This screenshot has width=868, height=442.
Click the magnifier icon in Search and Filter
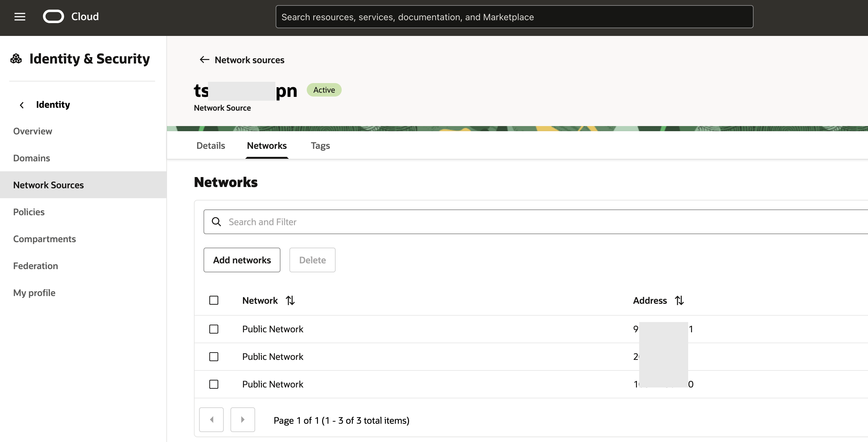click(216, 222)
